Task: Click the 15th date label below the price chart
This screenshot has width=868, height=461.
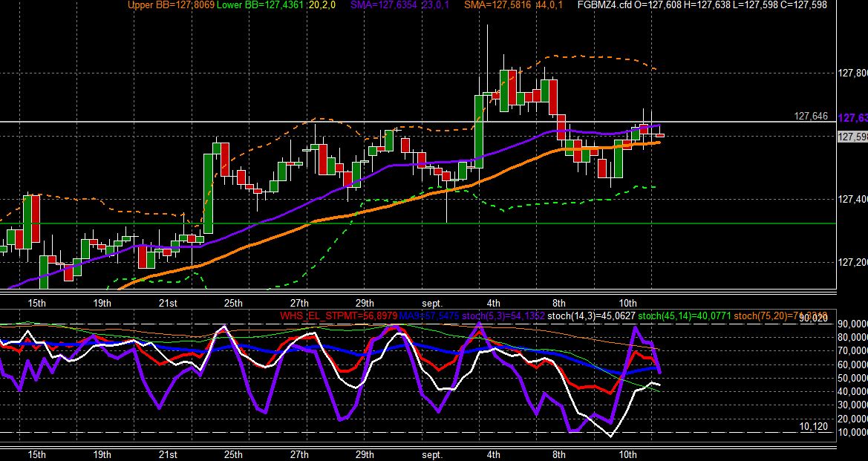Action: click(x=36, y=303)
